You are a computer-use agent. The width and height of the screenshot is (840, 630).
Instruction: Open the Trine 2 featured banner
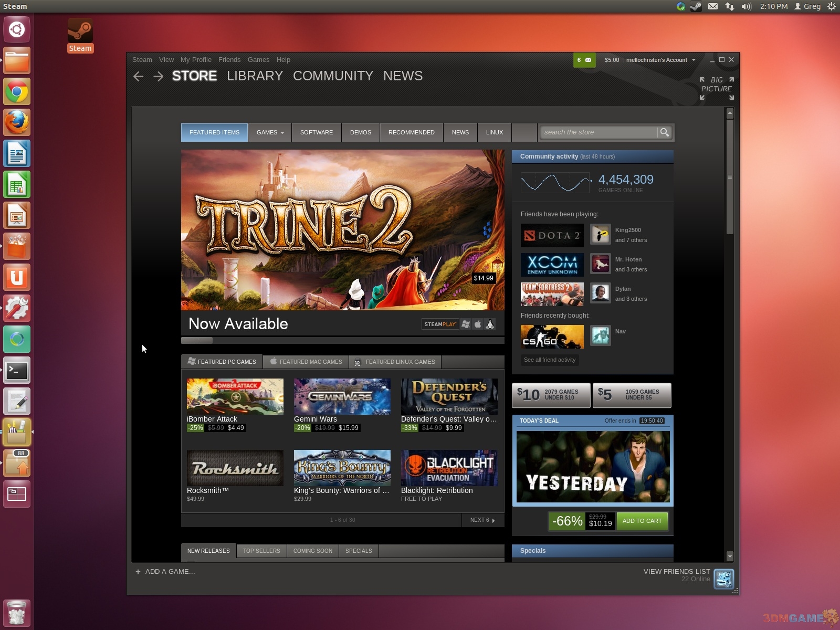[x=343, y=230]
